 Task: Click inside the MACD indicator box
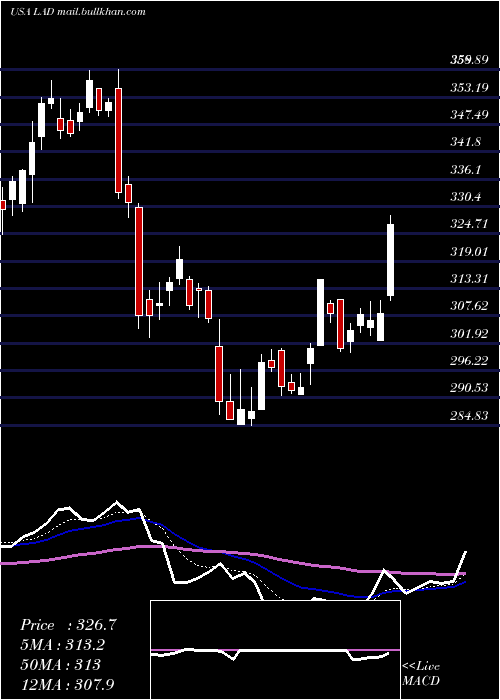pos(275,650)
